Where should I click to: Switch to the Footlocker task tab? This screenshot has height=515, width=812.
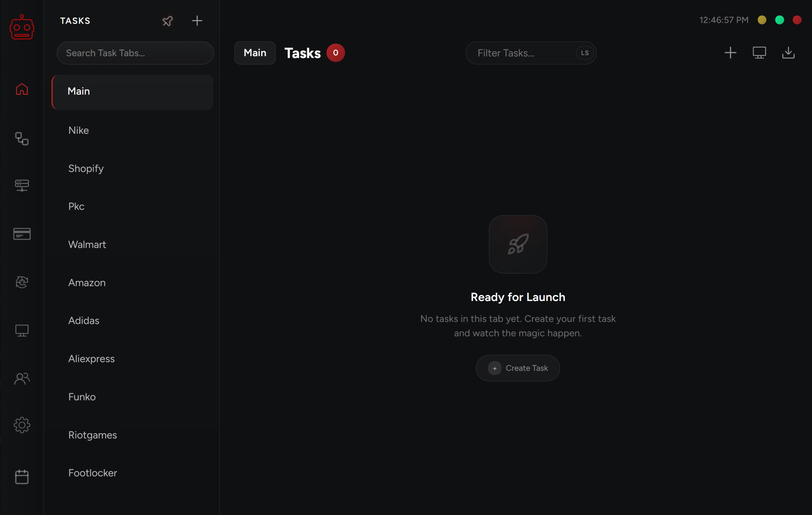pos(92,473)
